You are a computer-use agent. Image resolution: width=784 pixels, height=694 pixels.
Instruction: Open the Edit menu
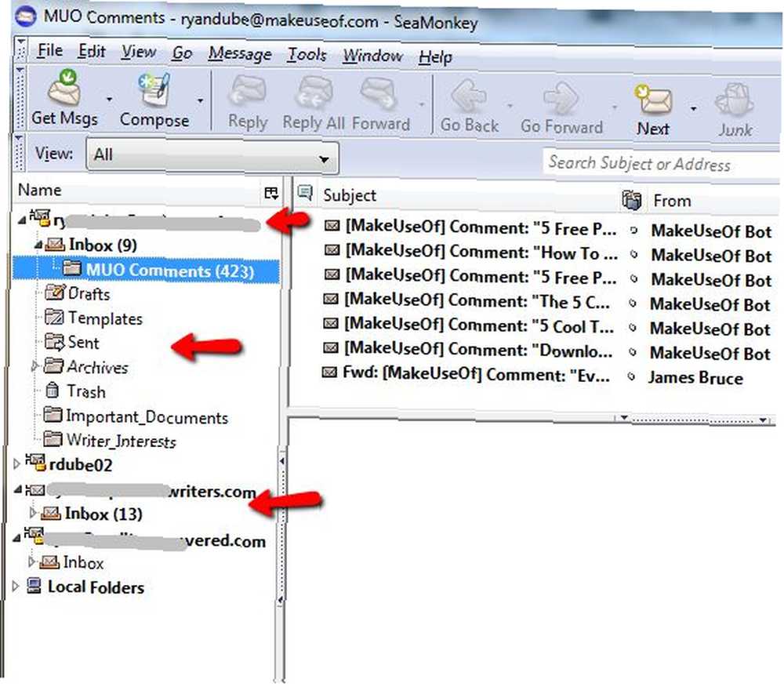coord(92,51)
